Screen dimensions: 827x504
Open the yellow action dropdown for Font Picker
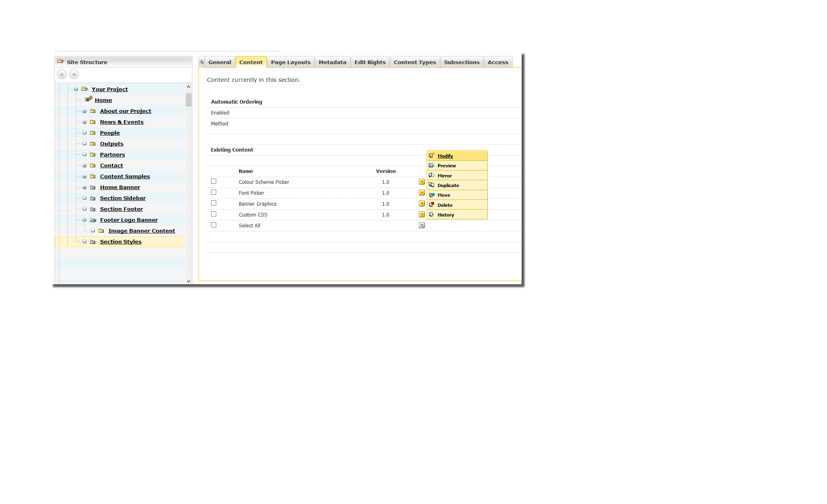[422, 193]
